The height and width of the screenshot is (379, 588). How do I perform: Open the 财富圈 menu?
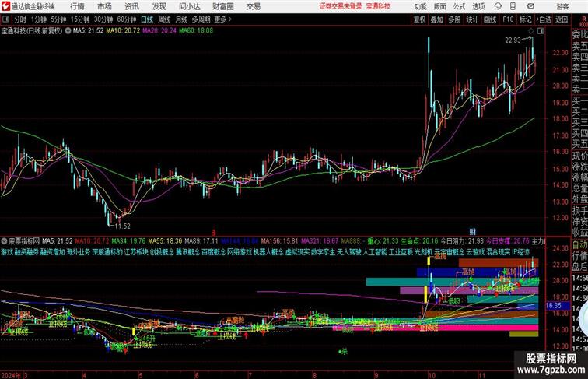pos(223,6)
